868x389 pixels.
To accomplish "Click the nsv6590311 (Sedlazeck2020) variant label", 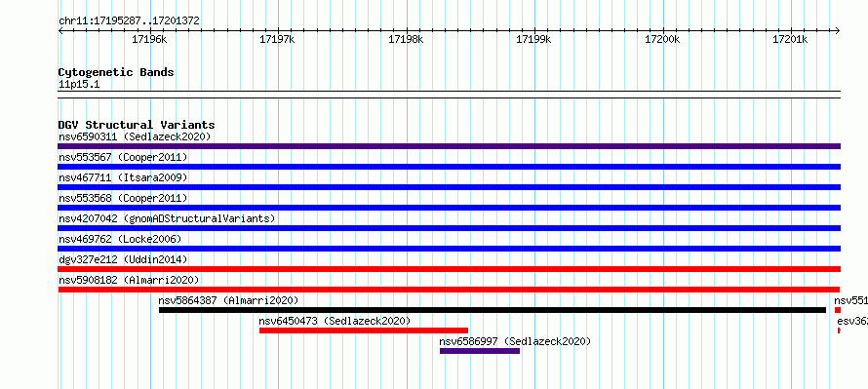I will point(135,136).
